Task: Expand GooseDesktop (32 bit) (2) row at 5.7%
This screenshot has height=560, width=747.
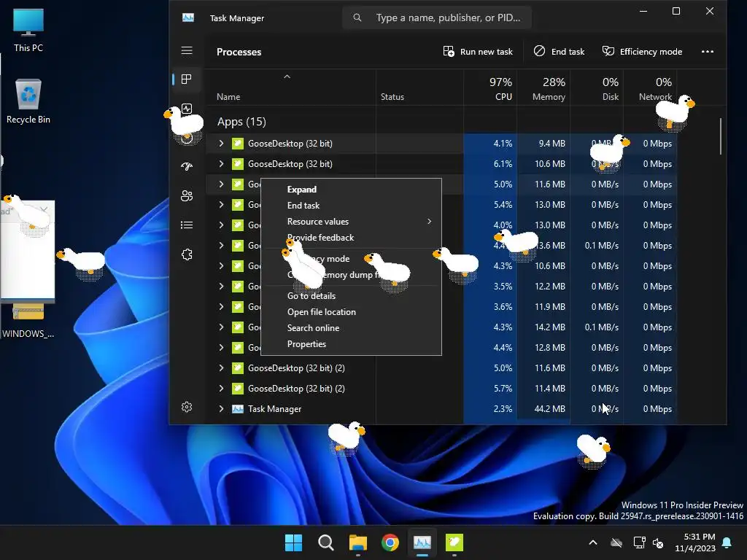Action: (221, 389)
